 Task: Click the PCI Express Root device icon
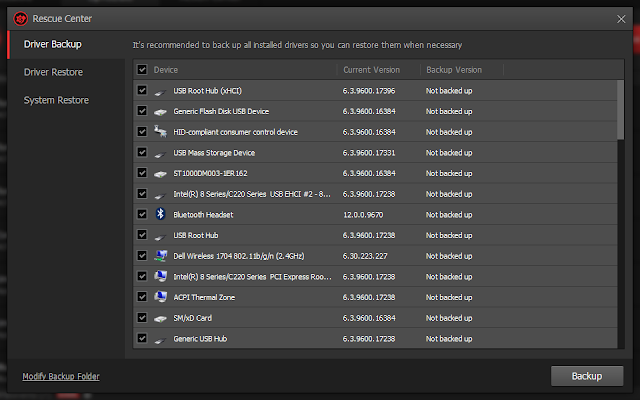[x=160, y=276]
